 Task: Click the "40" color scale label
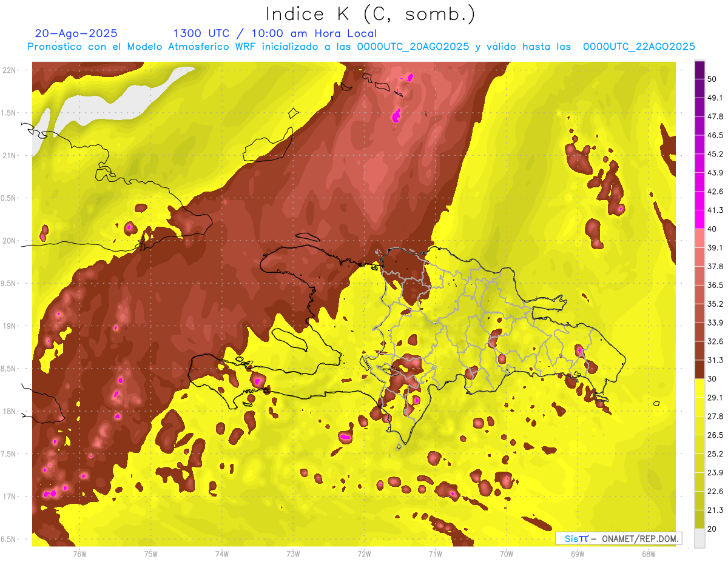point(712,229)
